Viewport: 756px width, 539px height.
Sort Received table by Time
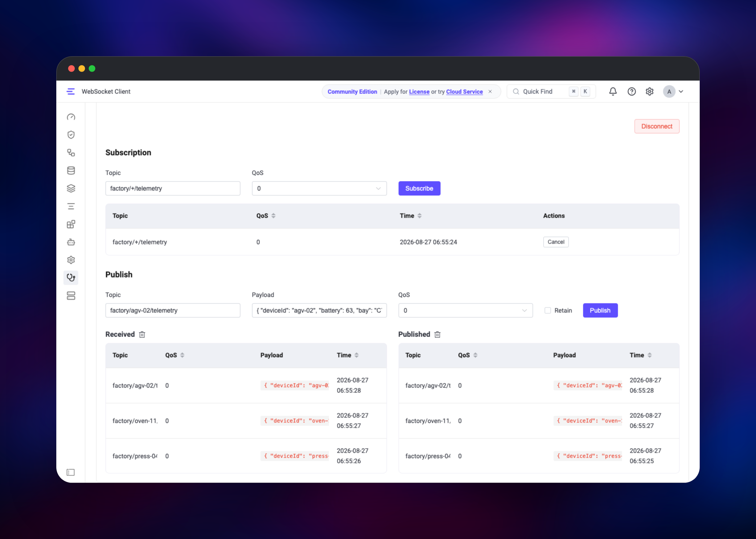[x=356, y=355]
